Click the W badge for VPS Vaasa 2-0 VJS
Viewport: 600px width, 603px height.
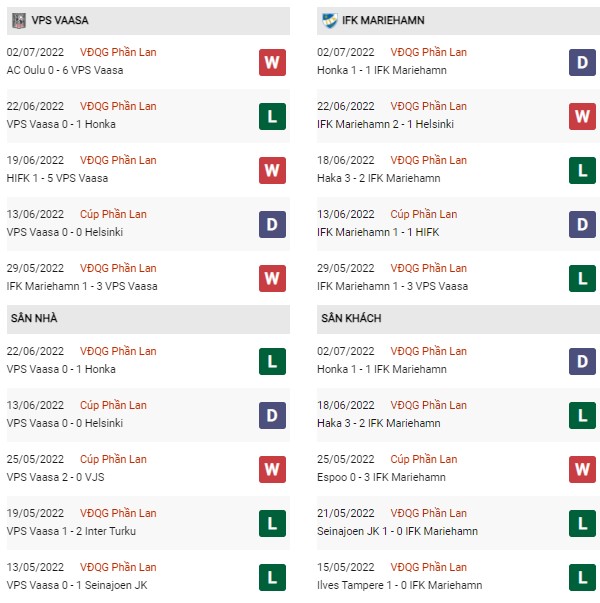pyautogui.click(x=272, y=469)
